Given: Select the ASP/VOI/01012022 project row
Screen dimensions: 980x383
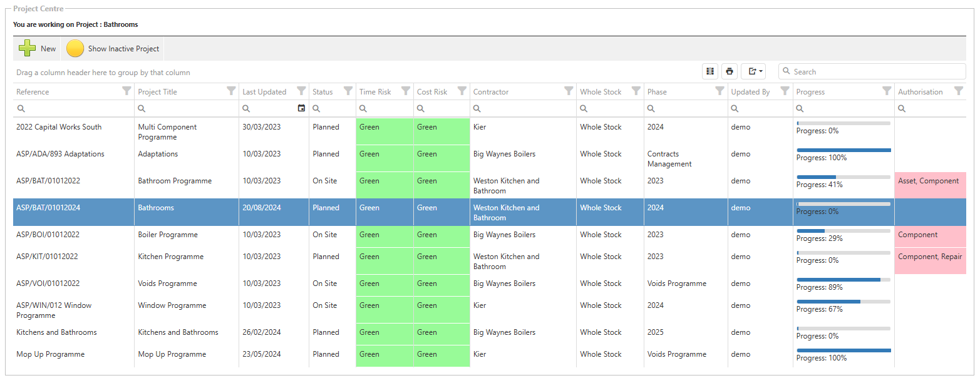Looking at the screenshot, I should click(48, 283).
